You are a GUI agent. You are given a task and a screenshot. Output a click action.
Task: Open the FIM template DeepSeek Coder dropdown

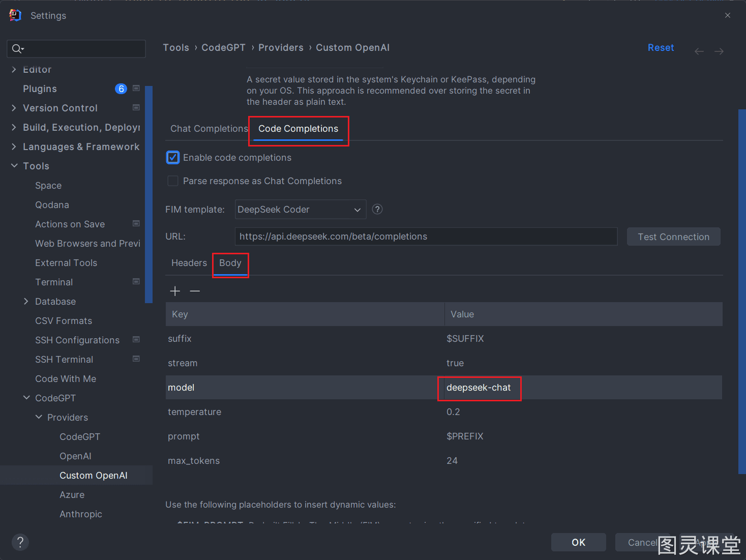tap(301, 210)
